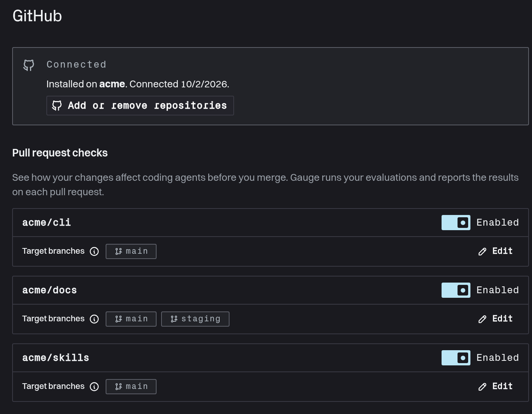The image size is (532, 414).
Task: Edit target branches for acme/cli
Action: 496,251
